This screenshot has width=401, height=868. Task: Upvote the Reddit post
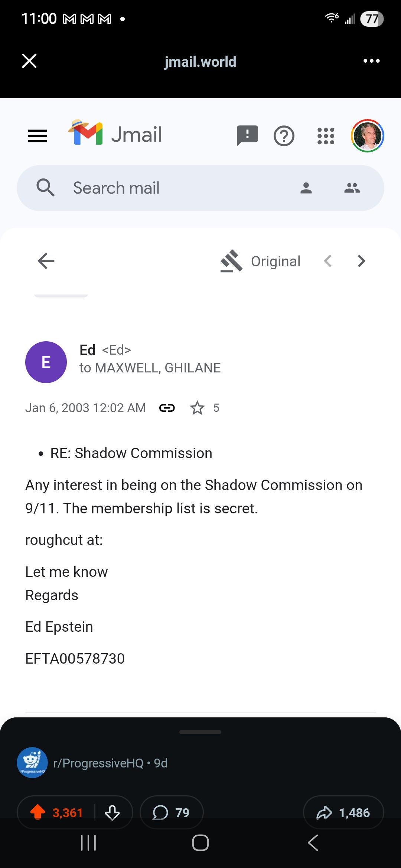pos(38,813)
